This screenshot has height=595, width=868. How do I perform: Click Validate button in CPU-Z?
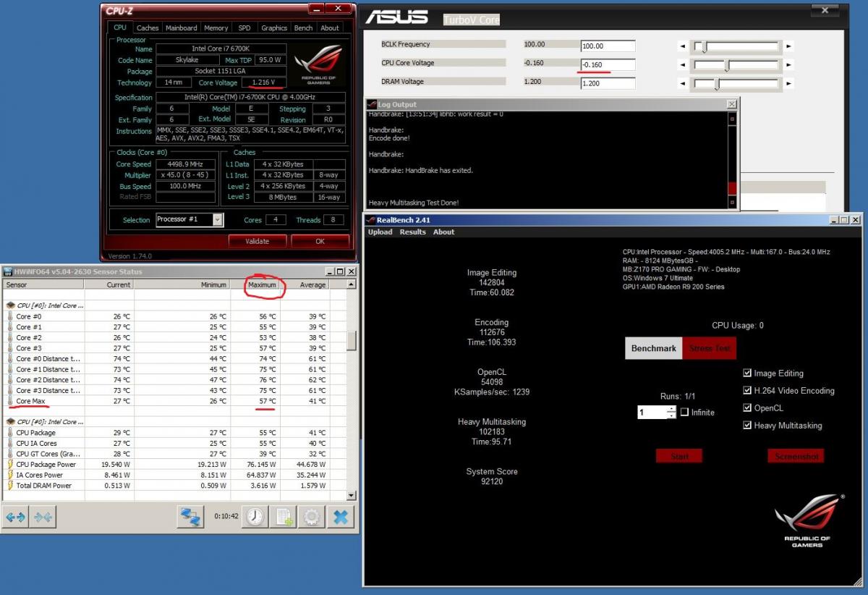(x=258, y=241)
